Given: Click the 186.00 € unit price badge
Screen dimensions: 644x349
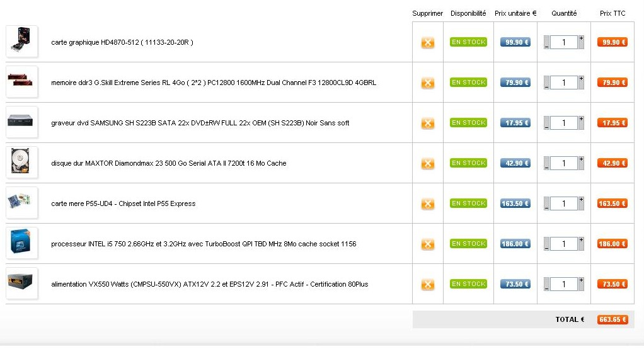Looking at the screenshot, I should tap(515, 243).
